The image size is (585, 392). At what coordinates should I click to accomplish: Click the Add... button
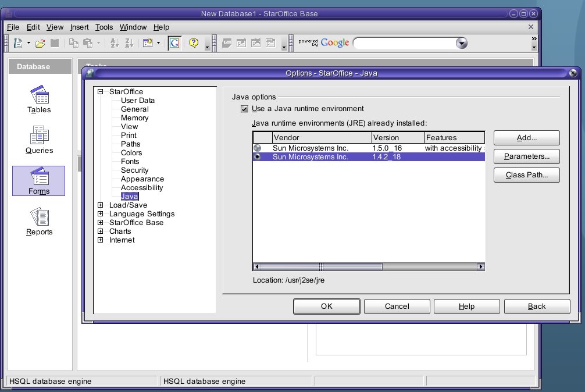tap(526, 138)
